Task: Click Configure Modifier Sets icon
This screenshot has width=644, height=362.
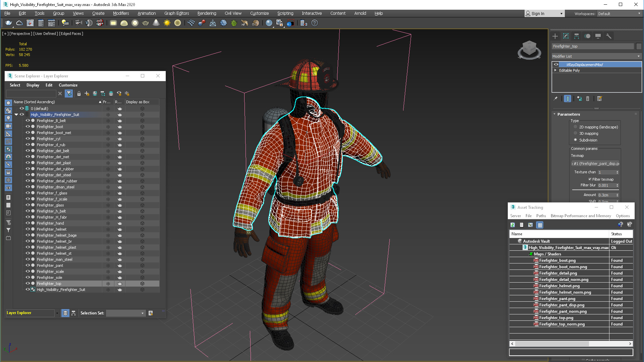Action: [600, 99]
